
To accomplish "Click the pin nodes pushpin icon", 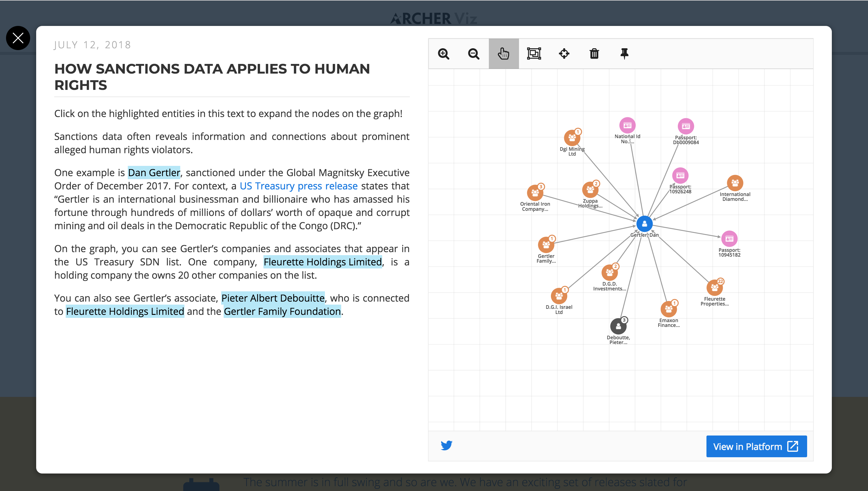I will point(624,54).
